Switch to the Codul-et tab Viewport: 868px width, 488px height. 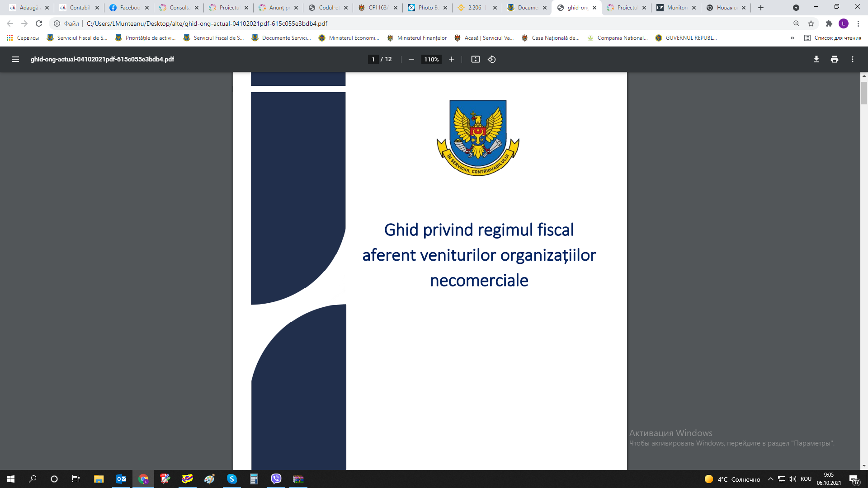click(327, 8)
